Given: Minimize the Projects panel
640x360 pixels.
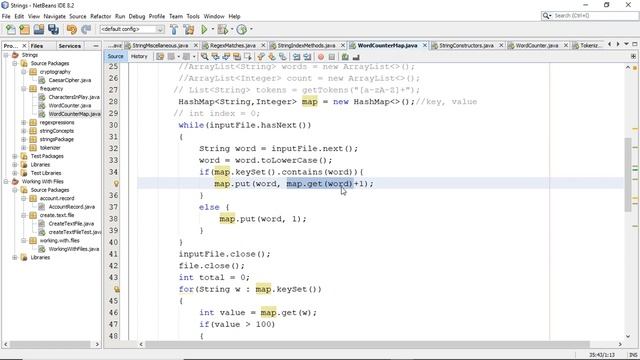Looking at the screenshot, I should click(96, 46).
